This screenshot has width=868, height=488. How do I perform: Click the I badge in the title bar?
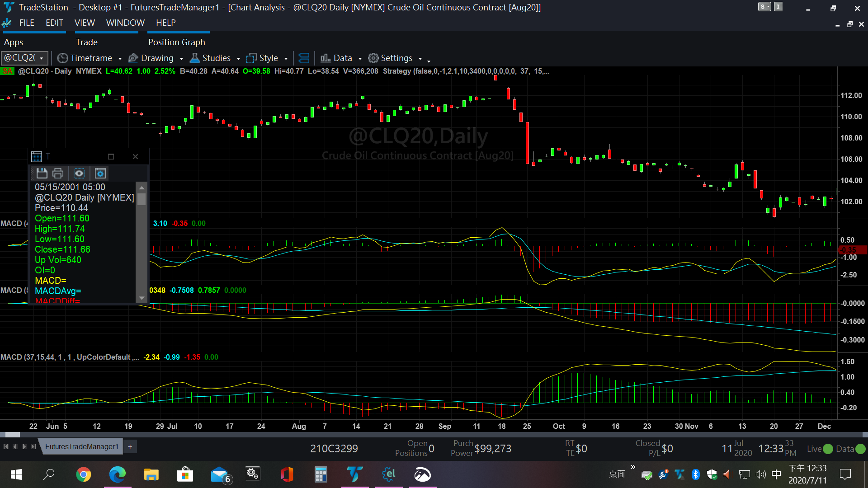point(778,7)
